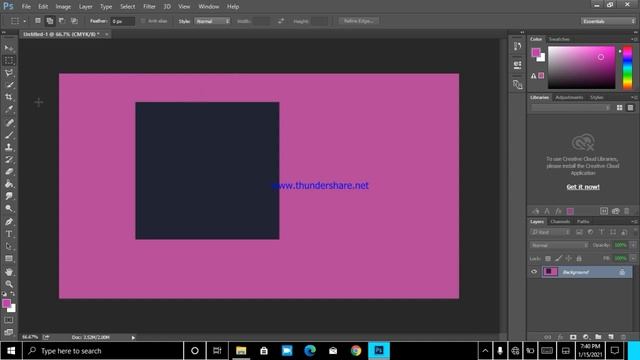Switch to the Adjustments tab
This screenshot has height=360, width=640.
tap(569, 98)
